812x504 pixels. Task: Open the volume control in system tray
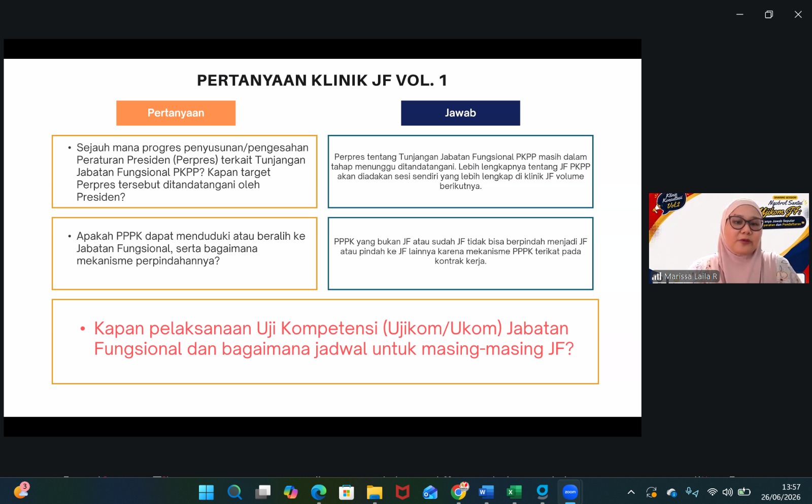pos(728,492)
